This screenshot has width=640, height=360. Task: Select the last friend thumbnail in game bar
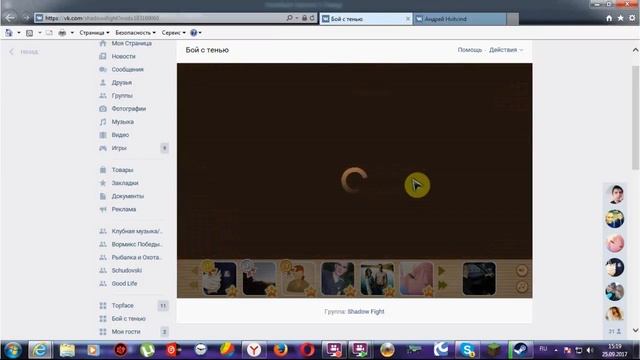(x=479, y=279)
